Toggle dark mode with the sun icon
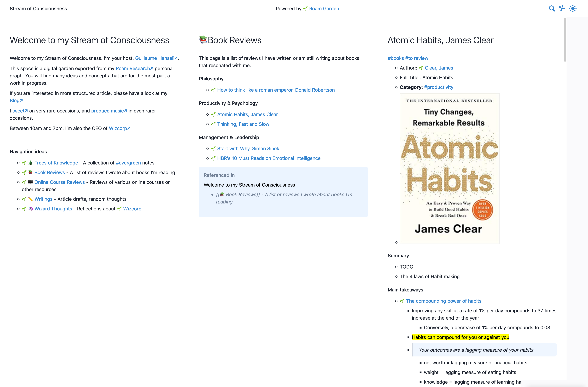The image size is (588, 387). click(x=573, y=9)
